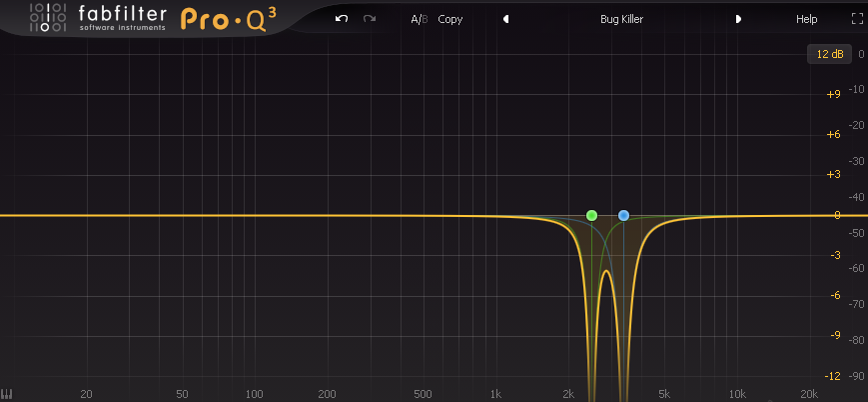Click the 1k frequency label

point(495,394)
